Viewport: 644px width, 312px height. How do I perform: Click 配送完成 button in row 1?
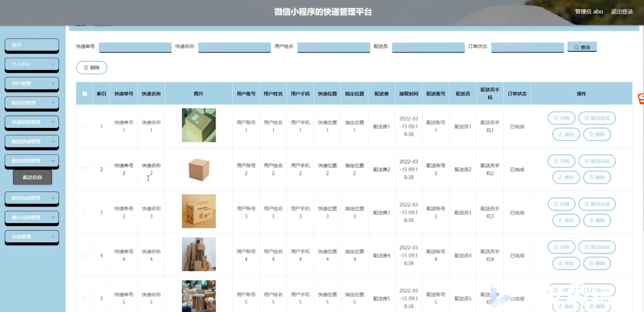tap(597, 118)
